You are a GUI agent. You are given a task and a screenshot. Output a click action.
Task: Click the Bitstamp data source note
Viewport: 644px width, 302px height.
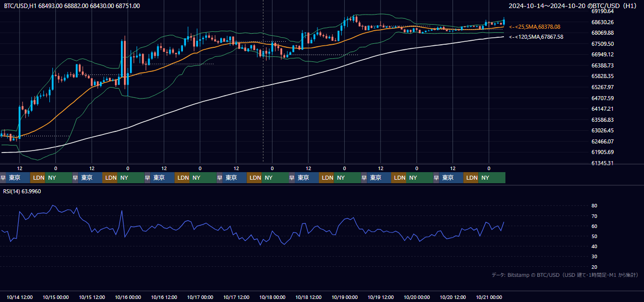[565, 275]
